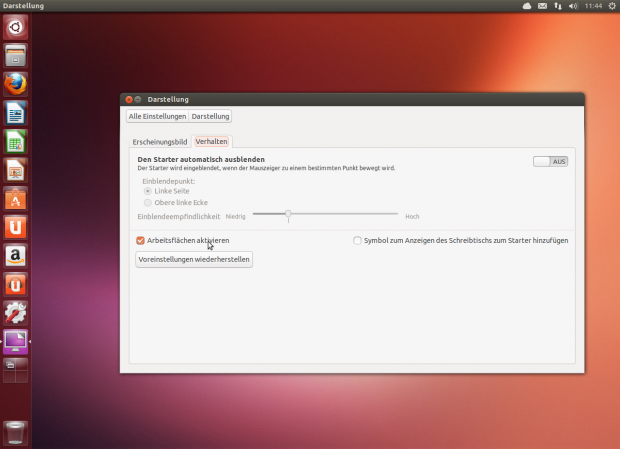Screen dimensions: 620x449
Task: Open the session gear menu in panel
Action: (x=609, y=6)
